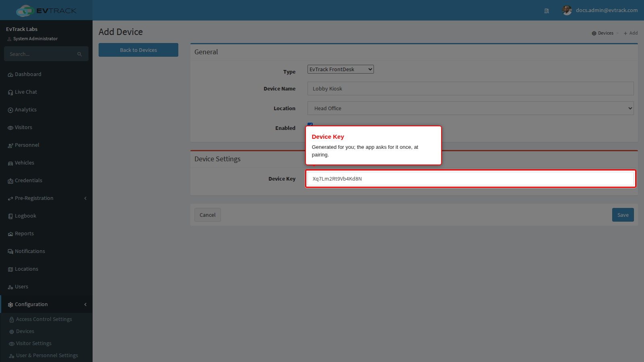Open the Logbook icon
The width and height of the screenshot is (644, 362).
point(10,216)
